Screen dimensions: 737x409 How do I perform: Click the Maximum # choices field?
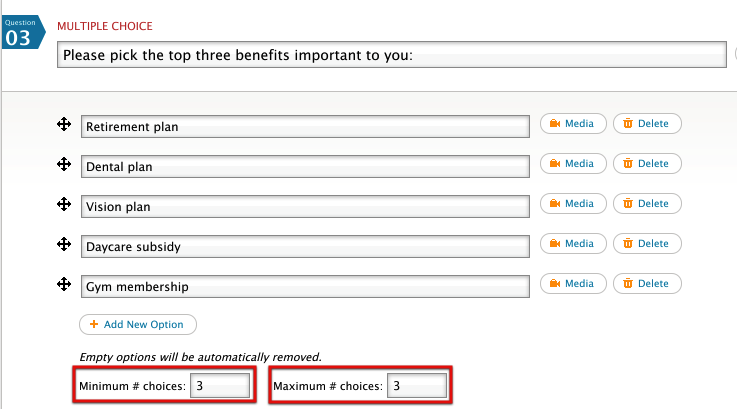(x=417, y=386)
